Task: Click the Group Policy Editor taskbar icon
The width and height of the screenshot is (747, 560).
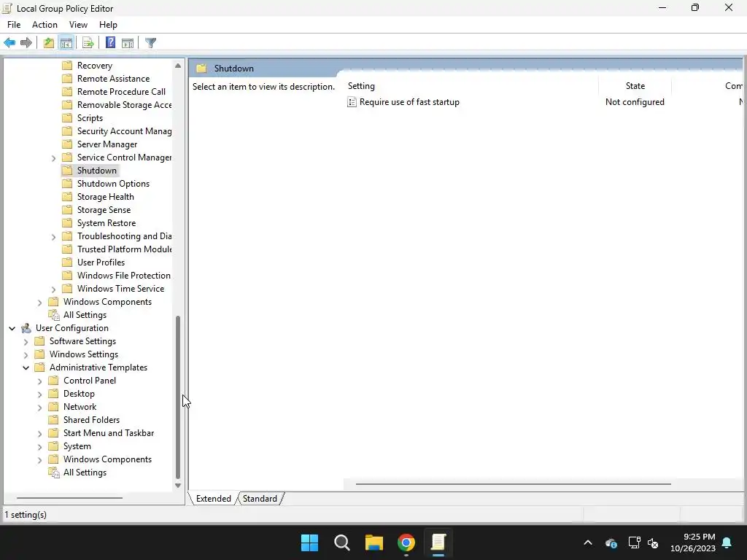Action: click(x=438, y=542)
